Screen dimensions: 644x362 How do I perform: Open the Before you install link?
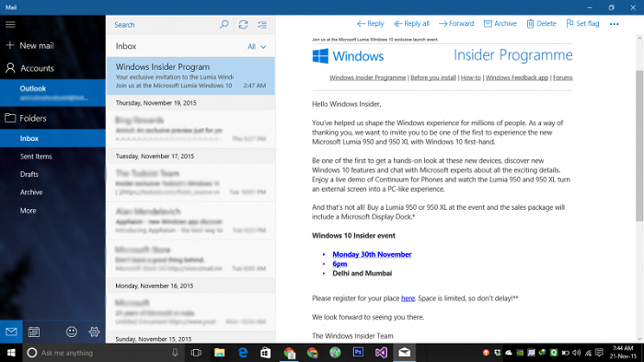click(x=433, y=77)
